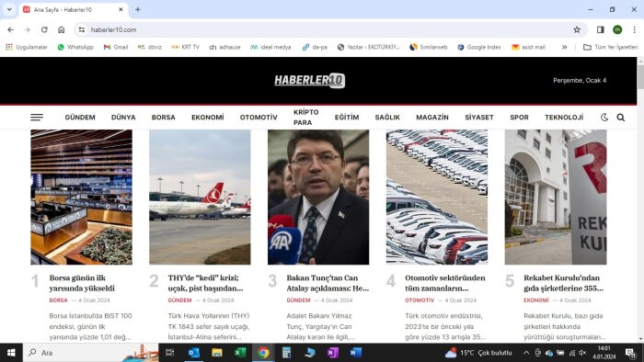Screen dimensions: 644x362
Task: Click OTOMOTİV category tag under fourth article
Action: coord(420,300)
